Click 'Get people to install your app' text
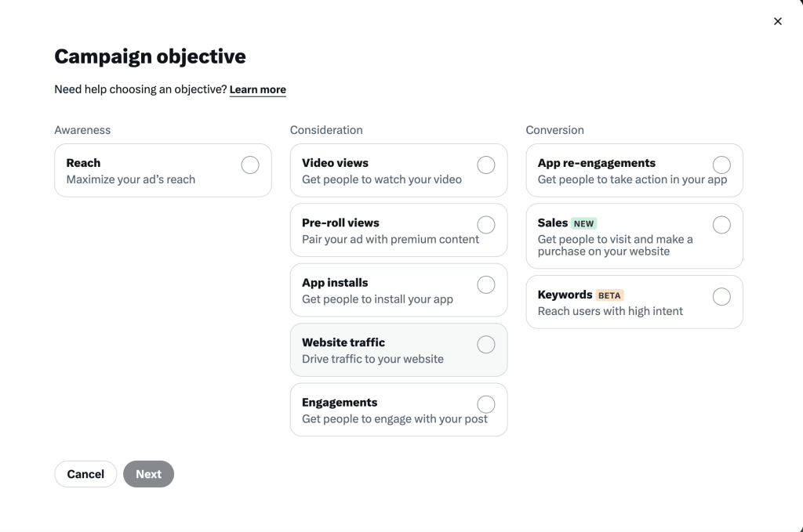Image resolution: width=803 pixels, height=532 pixels. click(377, 299)
